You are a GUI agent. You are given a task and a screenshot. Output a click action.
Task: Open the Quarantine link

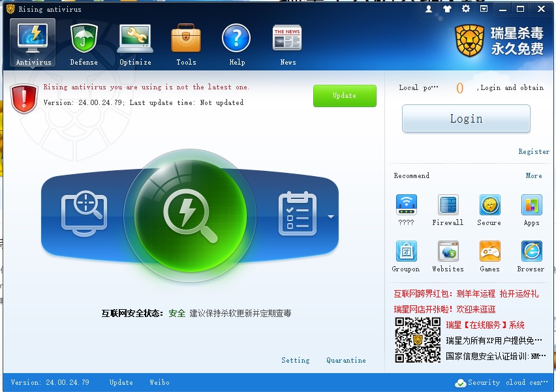click(346, 361)
